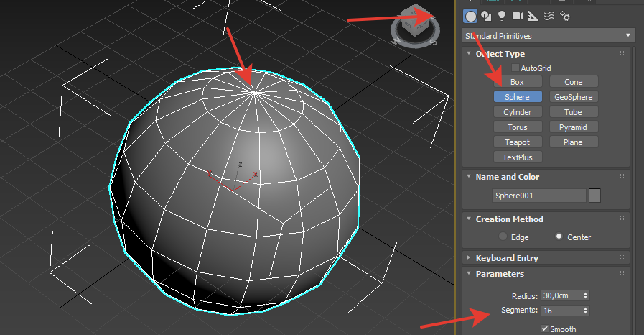Viewport: 644px width, 335px height.
Task: Expand the Keyboard Entry rollout
Action: (x=469, y=258)
